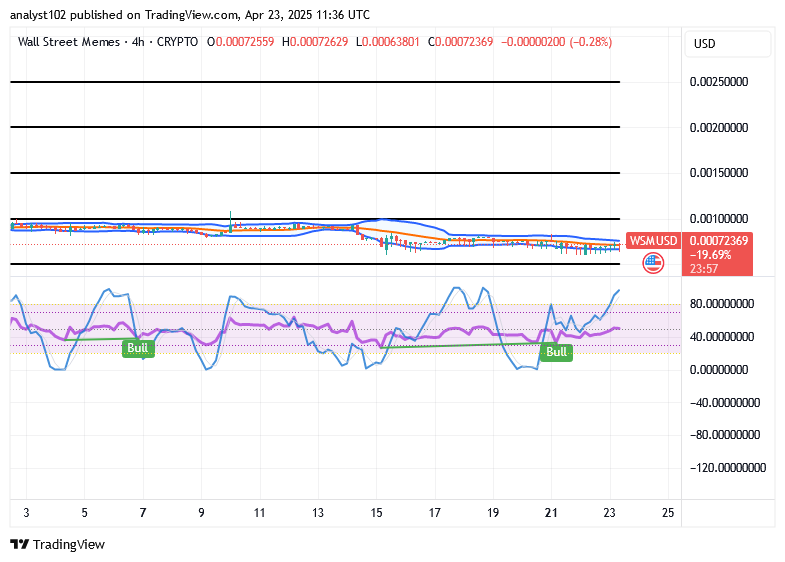The height and width of the screenshot is (562, 785).
Task: Click date label 17 on time axis
Action: 435,513
